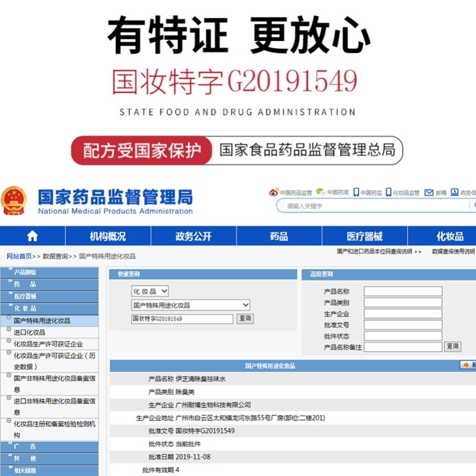Click the product name 伊芝清除臭祛味水

click(x=201, y=379)
